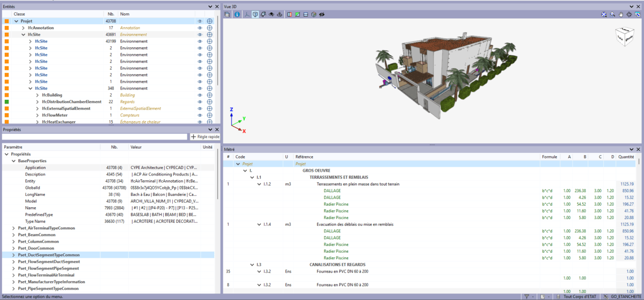Image resolution: width=644 pixels, height=300 pixels.
Task: Activate the pan hand tool
Action: [x=620, y=14]
